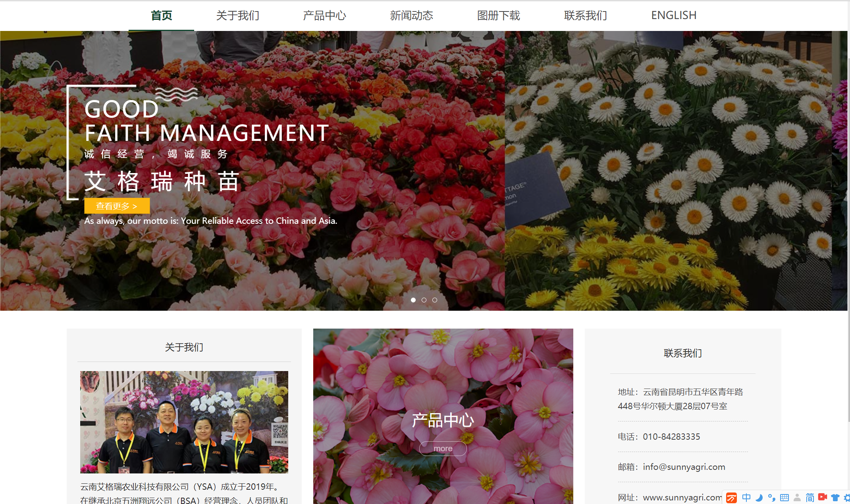Open the team photo thumbnail

tap(184, 422)
